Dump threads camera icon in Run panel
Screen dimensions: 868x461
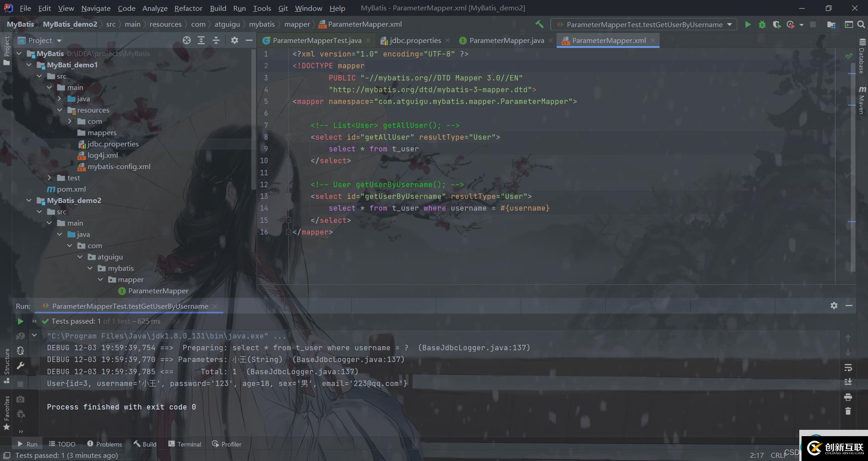pyautogui.click(x=20, y=399)
